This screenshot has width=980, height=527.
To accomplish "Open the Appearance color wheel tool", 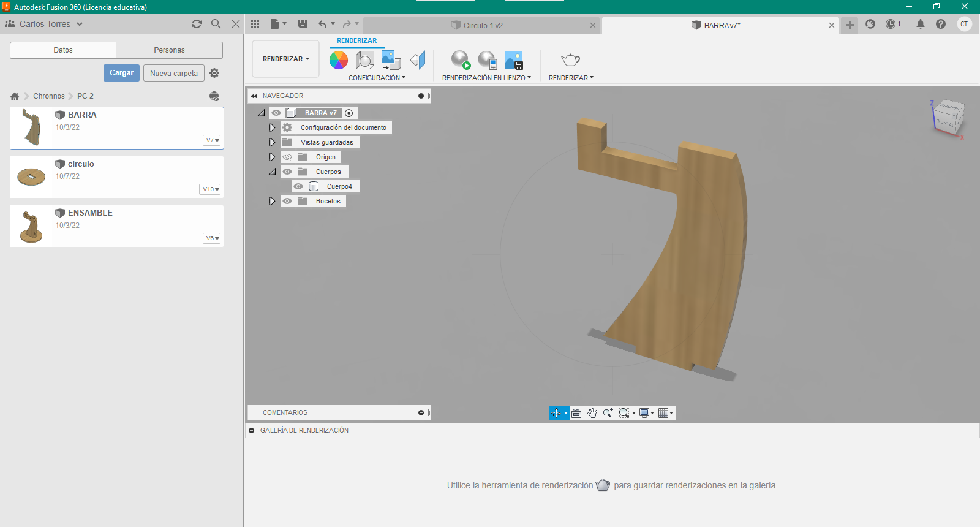I will [339, 60].
